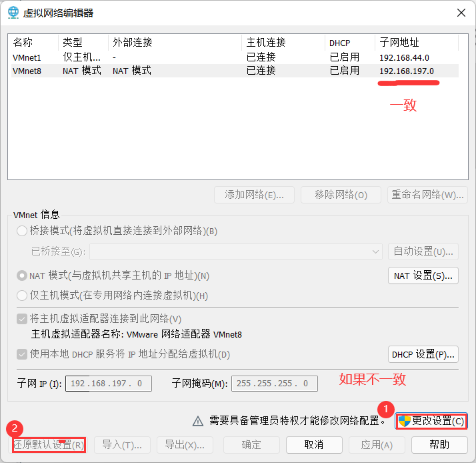Click VMnet8 DHCP 已启用 cell
476x463 pixels.
coord(345,71)
